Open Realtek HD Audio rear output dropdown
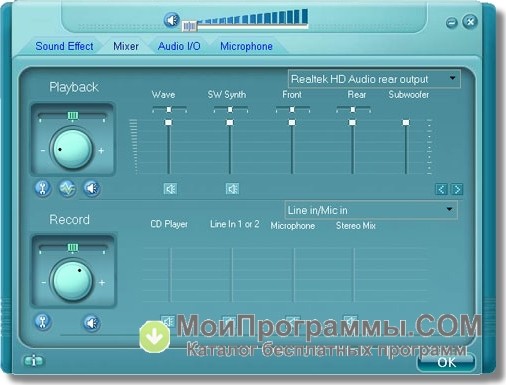Image resolution: width=506 pixels, height=385 pixels. coord(374,79)
